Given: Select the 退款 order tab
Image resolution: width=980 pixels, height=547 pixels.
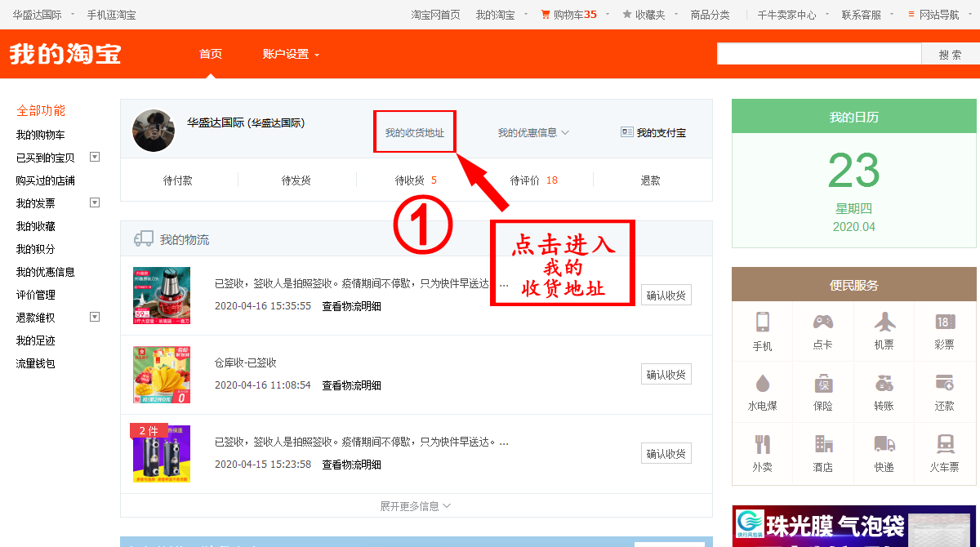Looking at the screenshot, I should point(651,180).
